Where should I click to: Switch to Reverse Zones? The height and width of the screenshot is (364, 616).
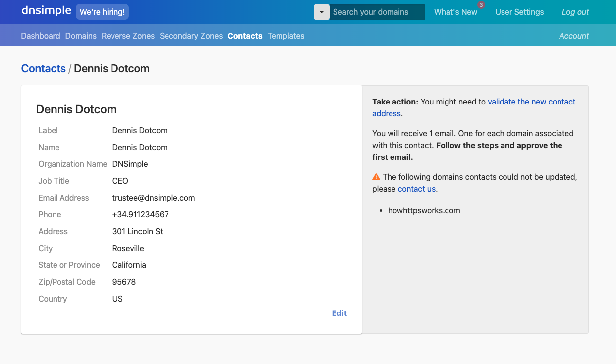click(x=128, y=36)
